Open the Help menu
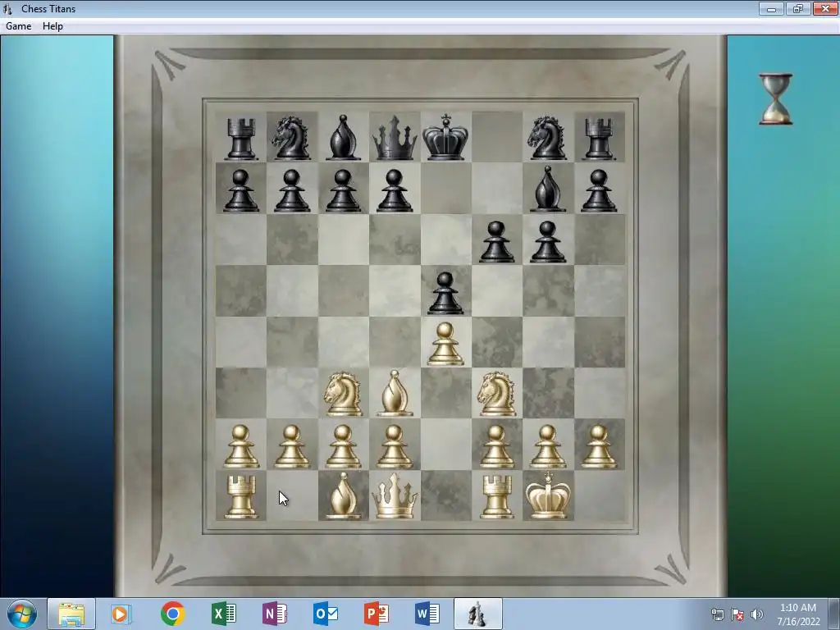Screen dimensions: 840x630 pos(52,26)
